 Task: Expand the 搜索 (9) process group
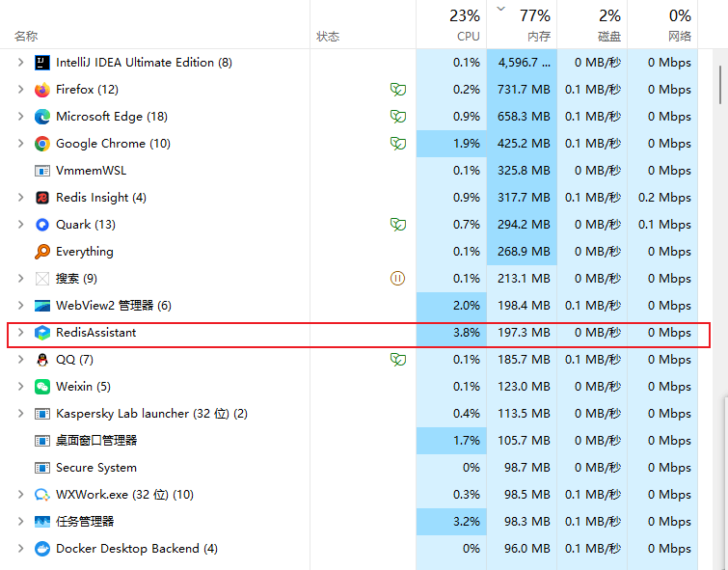tap(20, 279)
